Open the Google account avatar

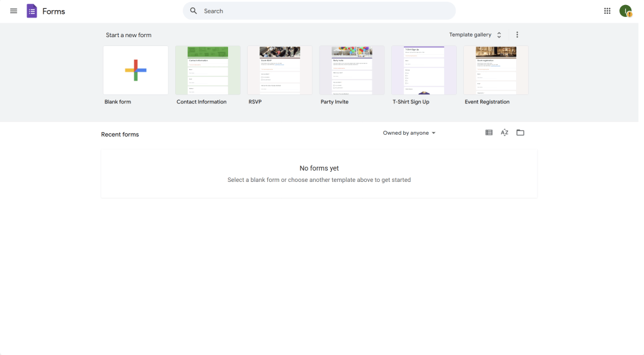pyautogui.click(x=625, y=11)
